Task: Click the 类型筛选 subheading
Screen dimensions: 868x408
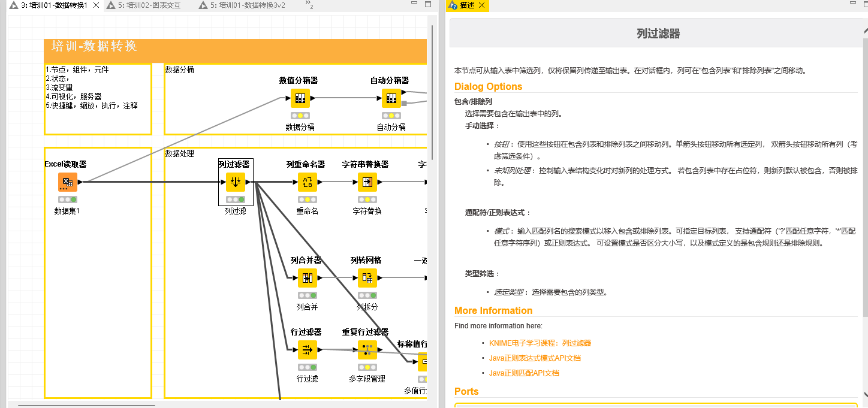Action: [x=483, y=273]
